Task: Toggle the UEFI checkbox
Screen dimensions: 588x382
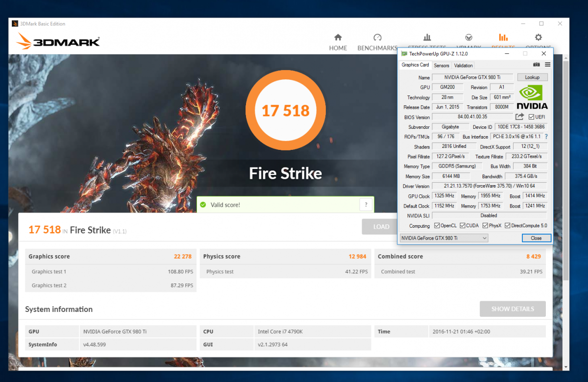Action: coord(532,117)
